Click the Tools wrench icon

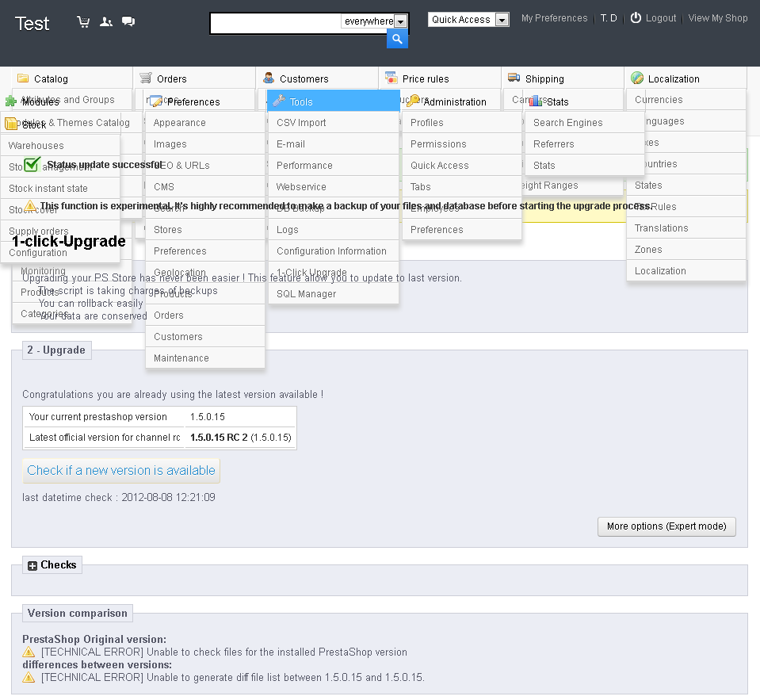(x=279, y=101)
